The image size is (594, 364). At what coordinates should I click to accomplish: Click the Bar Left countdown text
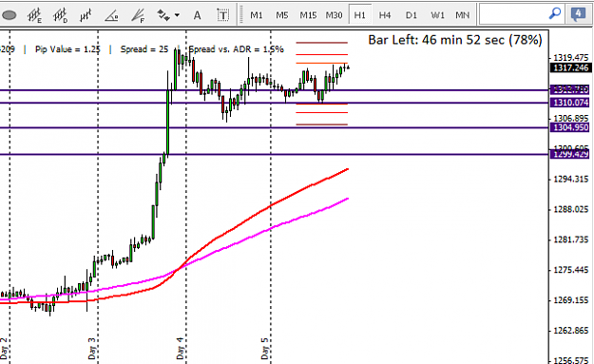click(x=455, y=40)
